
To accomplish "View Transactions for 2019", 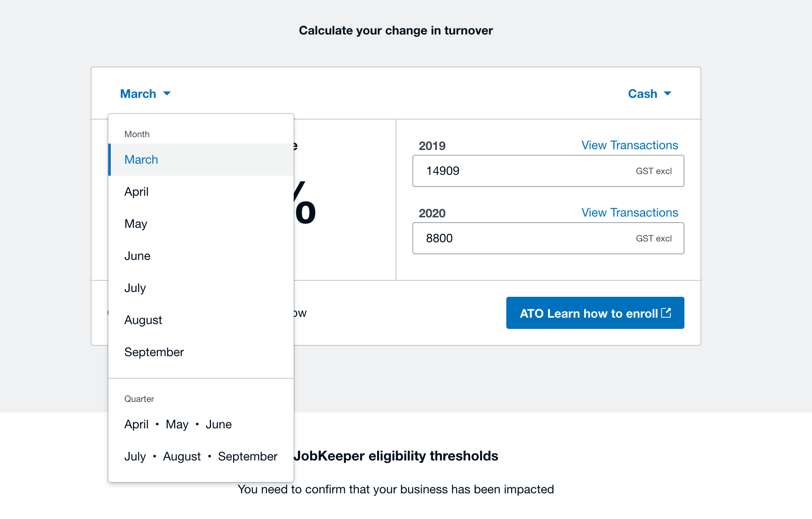I will (x=629, y=145).
